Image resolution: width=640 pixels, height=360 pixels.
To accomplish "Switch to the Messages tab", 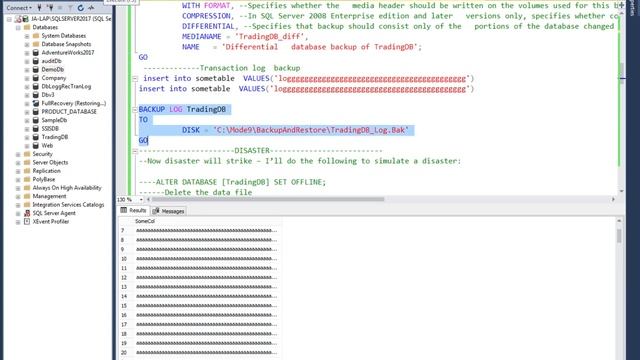I will 169,211.
